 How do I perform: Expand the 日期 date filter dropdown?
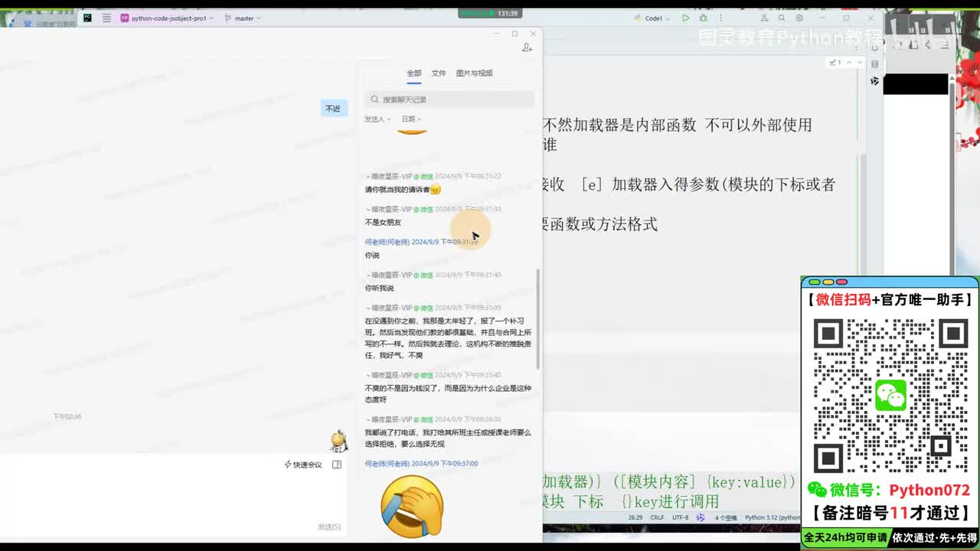pyautogui.click(x=411, y=119)
